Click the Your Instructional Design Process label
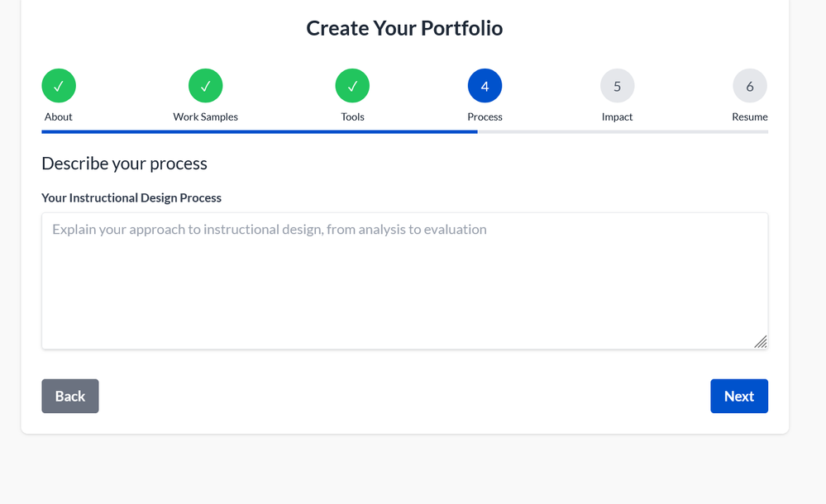 click(131, 198)
